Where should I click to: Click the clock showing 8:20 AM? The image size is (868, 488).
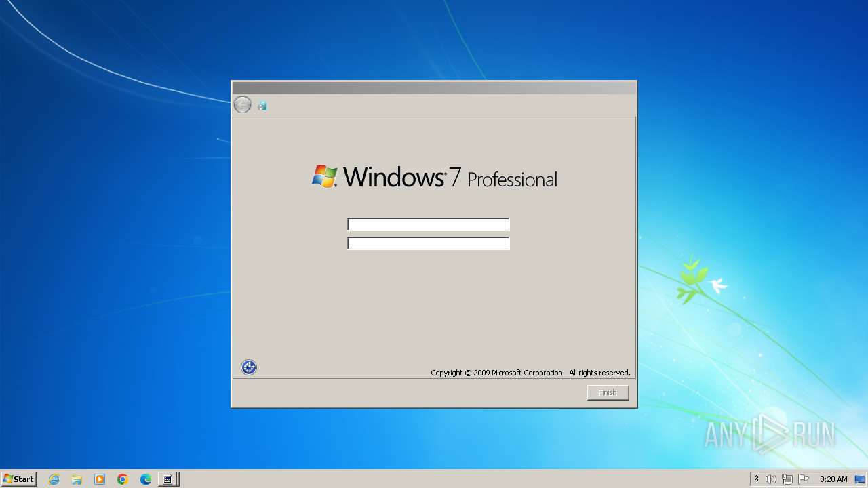833,479
